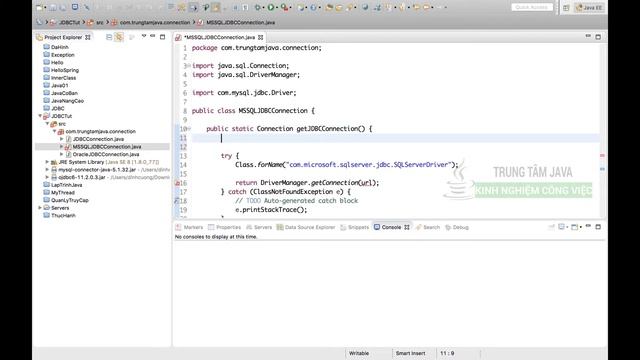Click the Debug bug icon in toolbar
The width and height of the screenshot is (640, 360).
(x=258, y=7)
